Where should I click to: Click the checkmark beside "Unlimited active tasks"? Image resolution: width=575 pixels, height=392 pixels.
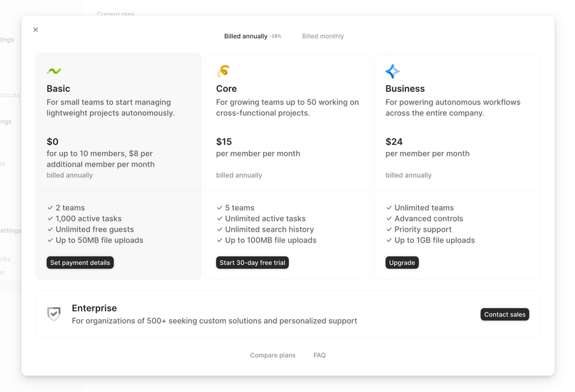(220, 218)
